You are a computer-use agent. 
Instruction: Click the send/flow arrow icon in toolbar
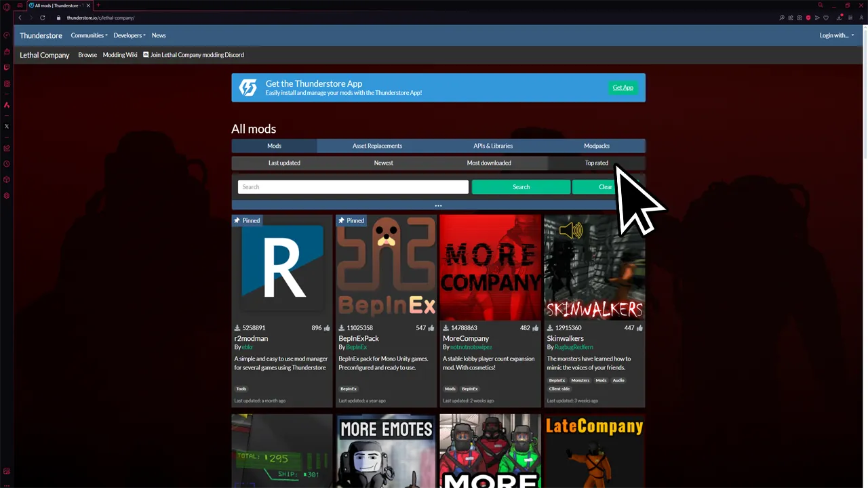coord(817,18)
